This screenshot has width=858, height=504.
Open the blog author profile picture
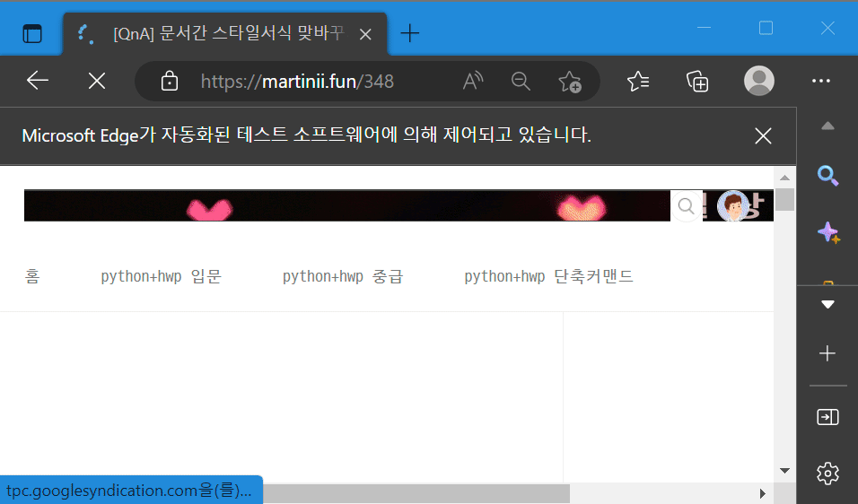pyautogui.click(x=733, y=206)
